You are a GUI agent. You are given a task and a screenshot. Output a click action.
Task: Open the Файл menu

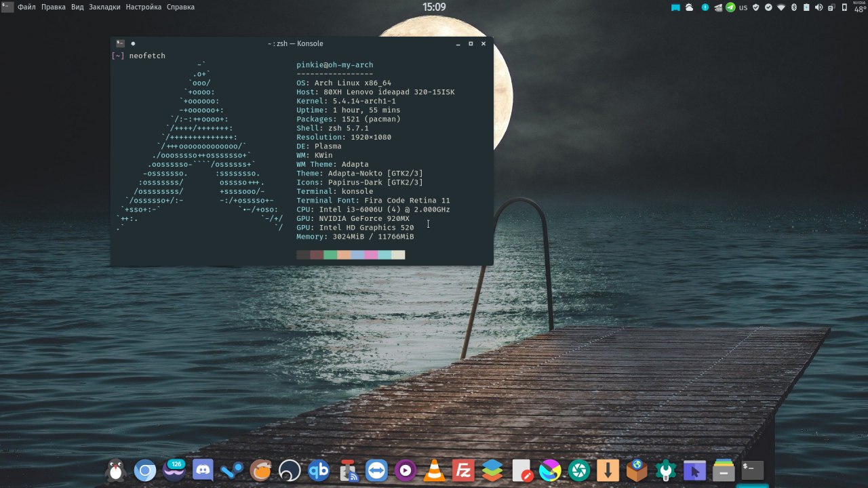pos(27,7)
